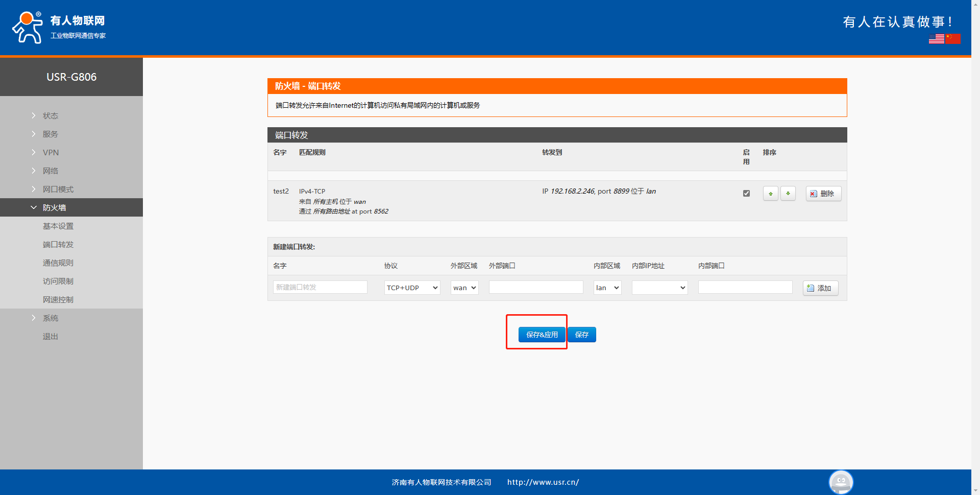Move test2 rule up with green arrow

[x=770, y=194]
